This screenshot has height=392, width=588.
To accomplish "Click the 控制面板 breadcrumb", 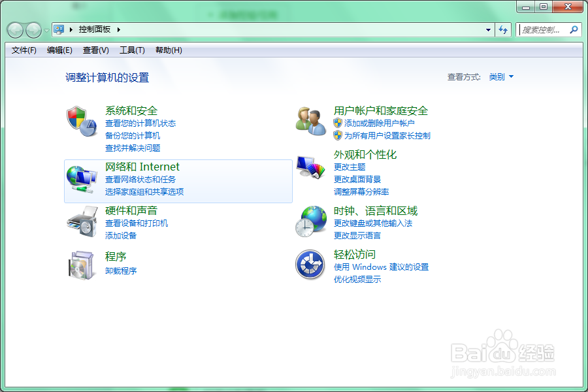I will (95, 29).
